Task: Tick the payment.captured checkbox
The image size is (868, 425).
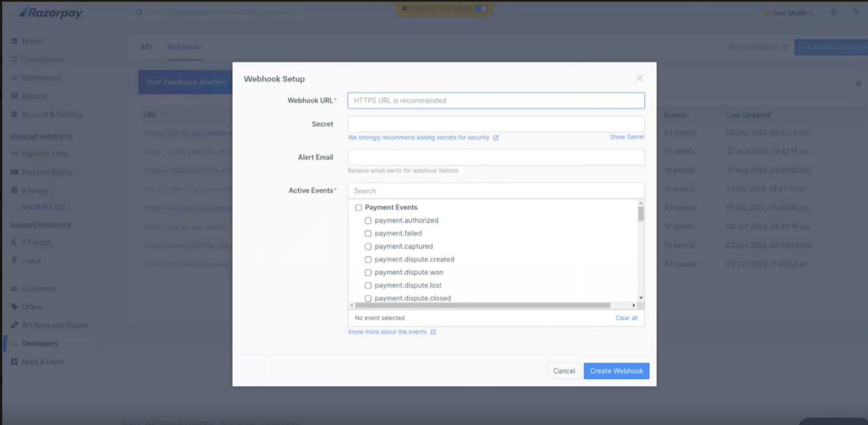Action: point(368,246)
